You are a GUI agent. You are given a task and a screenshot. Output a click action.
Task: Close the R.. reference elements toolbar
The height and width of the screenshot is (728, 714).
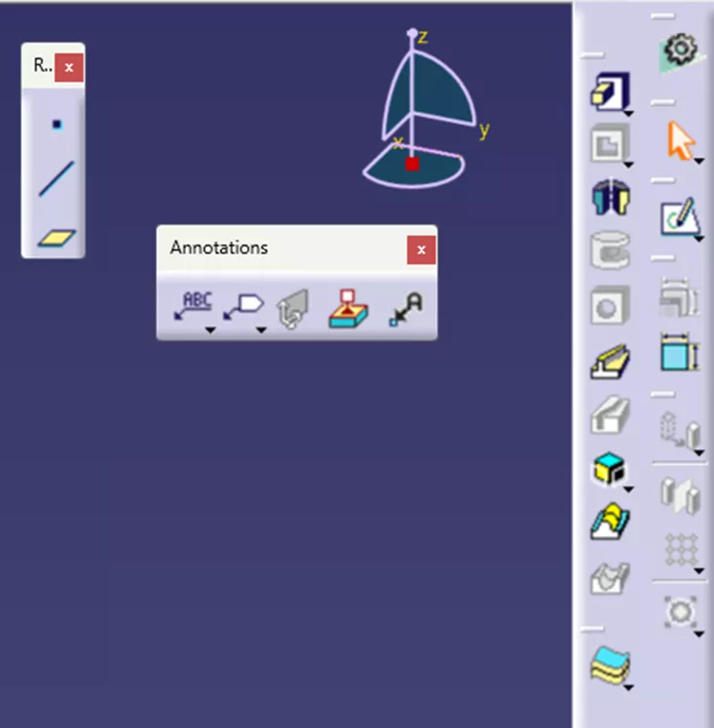pyautogui.click(x=69, y=67)
